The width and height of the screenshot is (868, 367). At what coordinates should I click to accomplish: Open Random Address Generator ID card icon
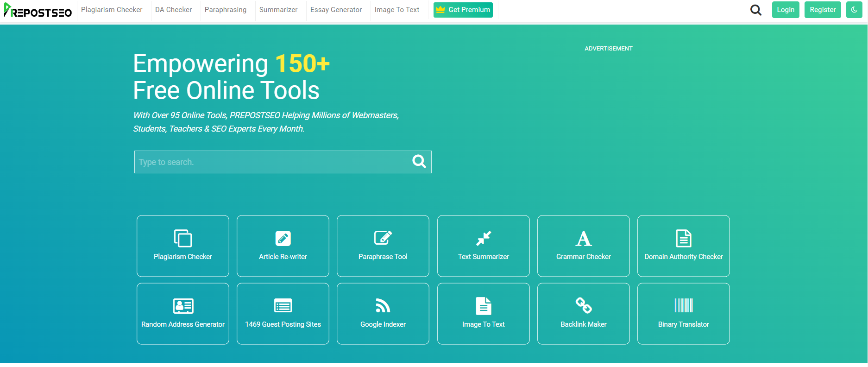click(183, 306)
